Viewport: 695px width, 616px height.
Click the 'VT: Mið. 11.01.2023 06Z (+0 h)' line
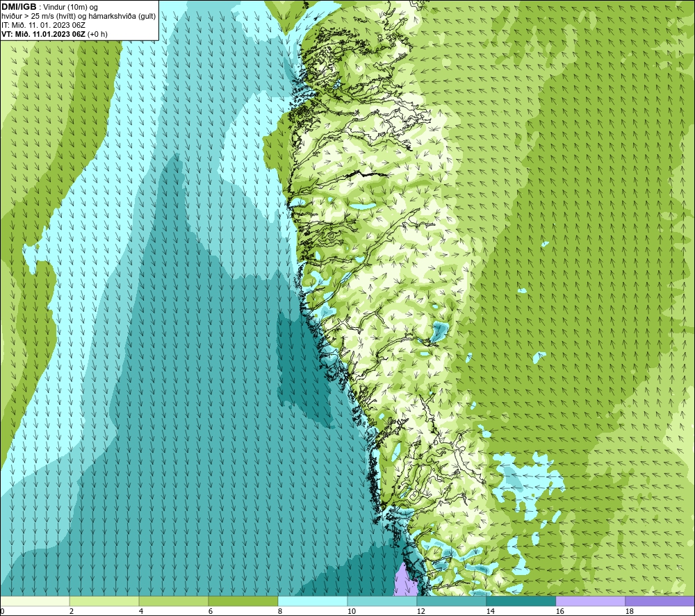(x=54, y=34)
